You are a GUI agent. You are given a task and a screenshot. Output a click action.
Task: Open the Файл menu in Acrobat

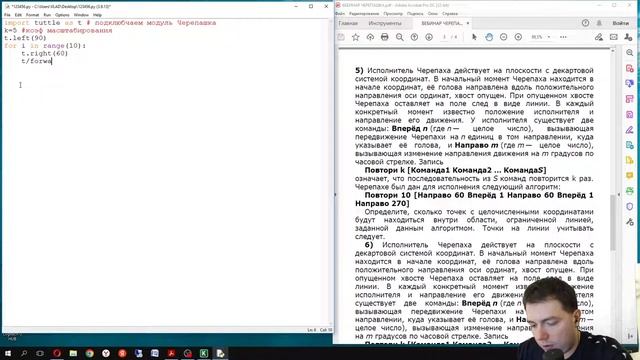pos(340,13)
